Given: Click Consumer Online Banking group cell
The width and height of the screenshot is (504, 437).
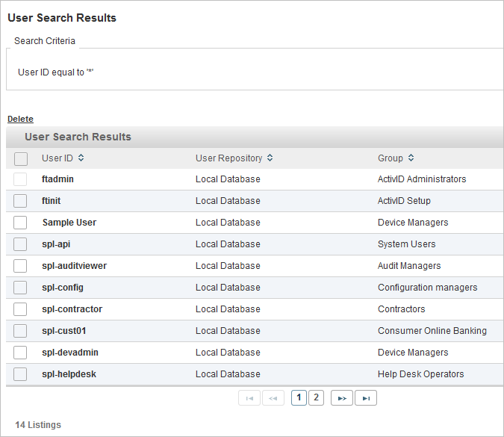Looking at the screenshot, I should point(432,331).
